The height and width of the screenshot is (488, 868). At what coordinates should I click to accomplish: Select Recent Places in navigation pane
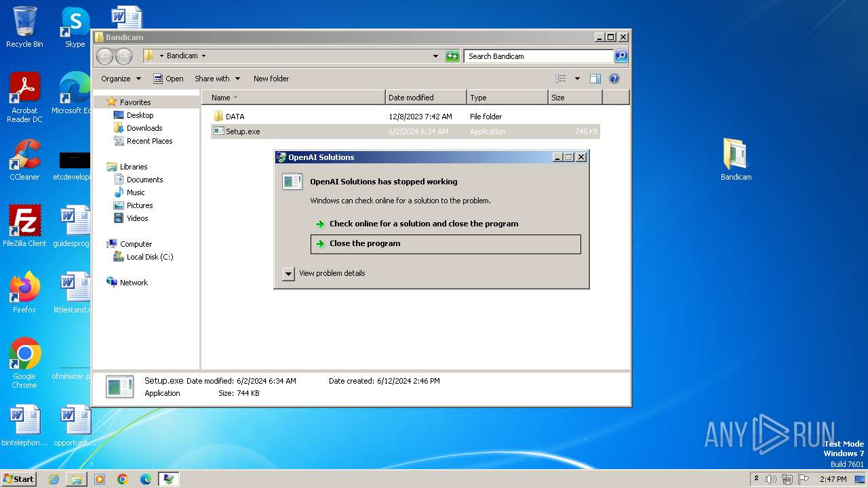pyautogui.click(x=149, y=141)
